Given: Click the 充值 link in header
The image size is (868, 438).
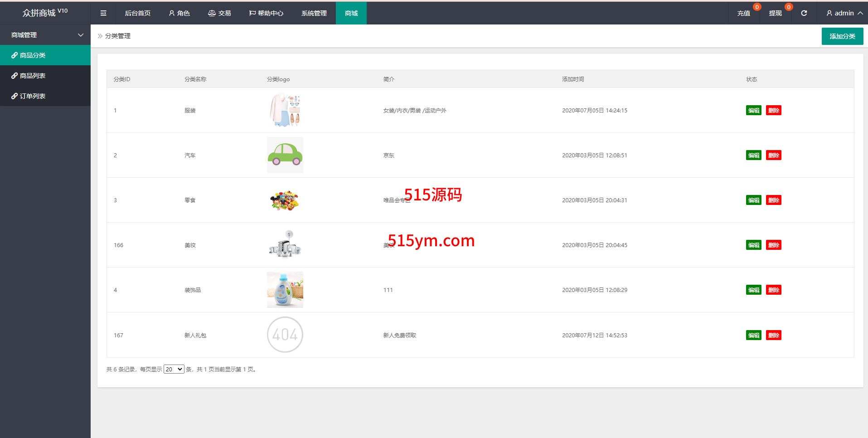Looking at the screenshot, I should coord(743,13).
